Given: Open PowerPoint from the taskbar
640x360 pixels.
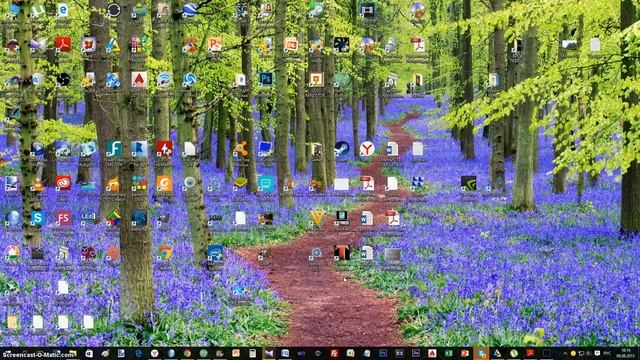Looking at the screenshot, I should 465,353.
